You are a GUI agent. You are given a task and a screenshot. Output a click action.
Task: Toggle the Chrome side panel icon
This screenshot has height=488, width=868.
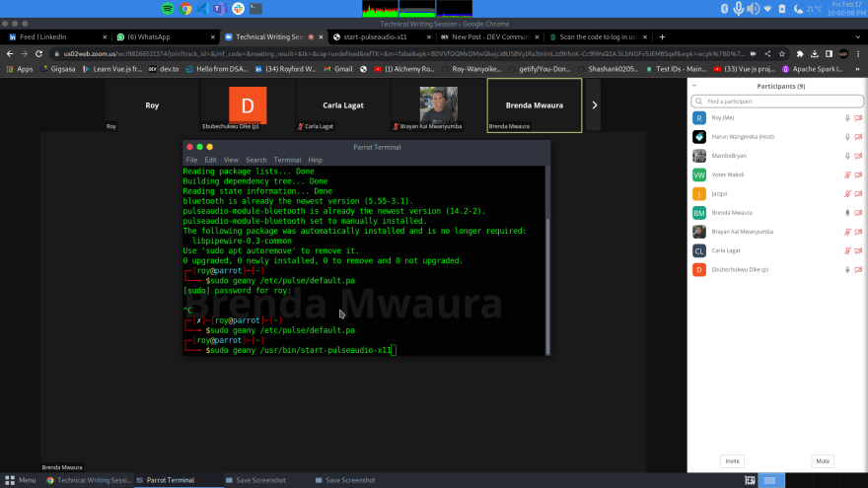click(829, 53)
